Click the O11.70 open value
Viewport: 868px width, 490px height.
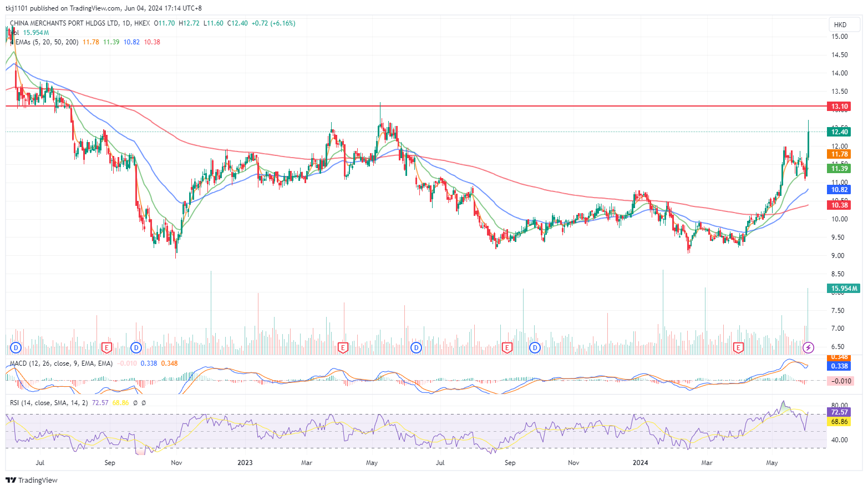[165, 23]
